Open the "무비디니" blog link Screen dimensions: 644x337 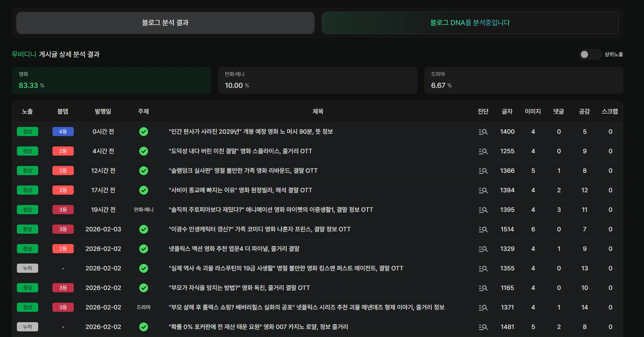coord(24,54)
